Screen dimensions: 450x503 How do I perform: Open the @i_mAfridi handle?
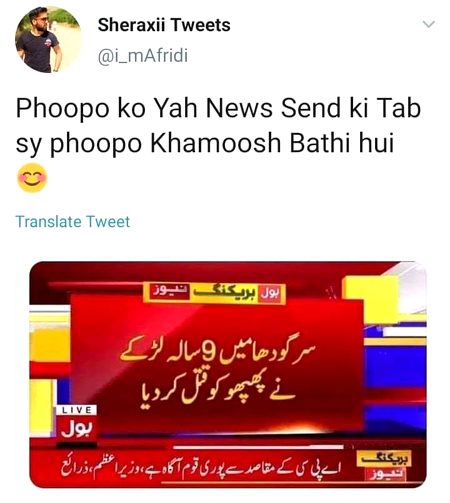[x=143, y=56]
